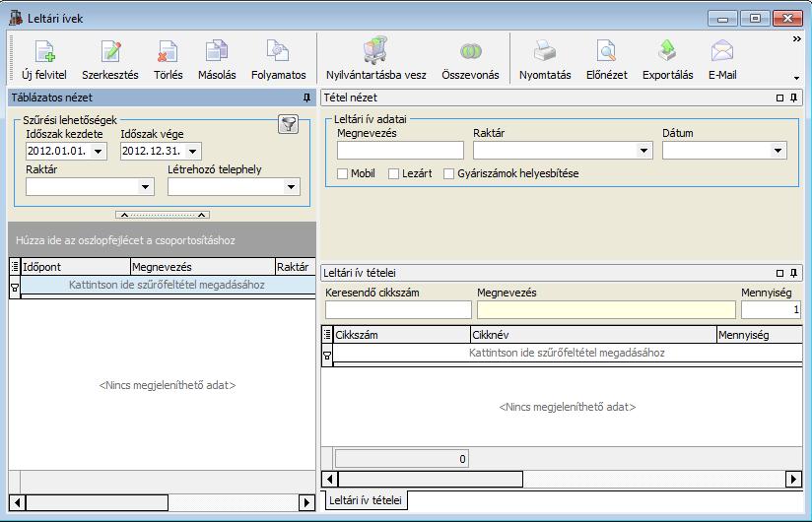The width and height of the screenshot is (812, 522).
Task: Toggle the Mobil checkbox
Action: coord(342,173)
